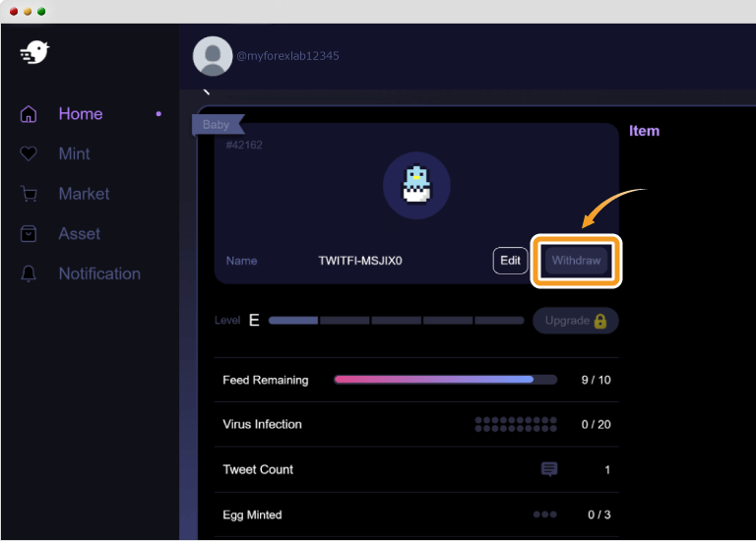The width and height of the screenshot is (756, 541).
Task: Click the pixel bird egg thumbnail
Action: pos(416,185)
